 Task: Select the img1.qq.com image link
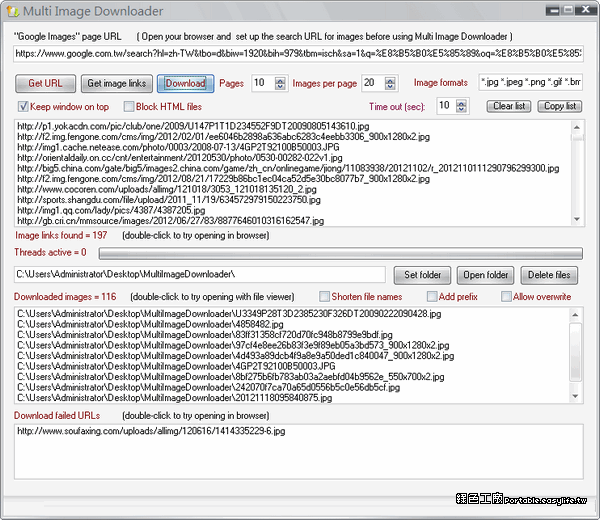[x=111, y=210]
